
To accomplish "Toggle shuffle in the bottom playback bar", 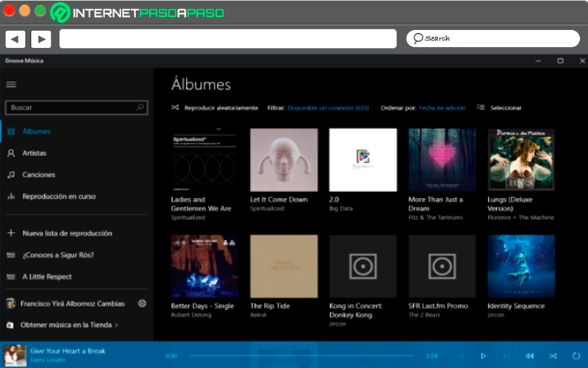I will [x=553, y=355].
